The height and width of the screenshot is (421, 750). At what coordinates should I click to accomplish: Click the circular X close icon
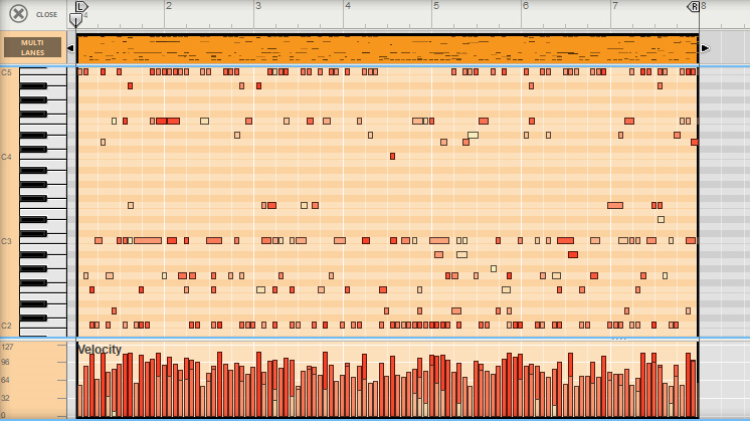pyautogui.click(x=18, y=14)
